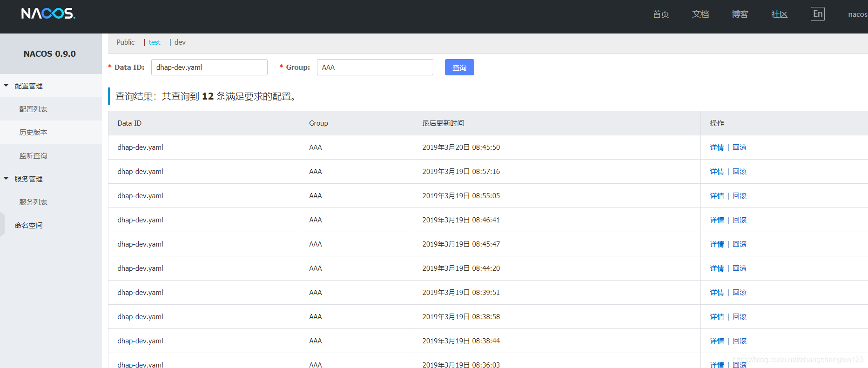Open the nacos user menu
The height and width of the screenshot is (368, 868).
point(858,14)
